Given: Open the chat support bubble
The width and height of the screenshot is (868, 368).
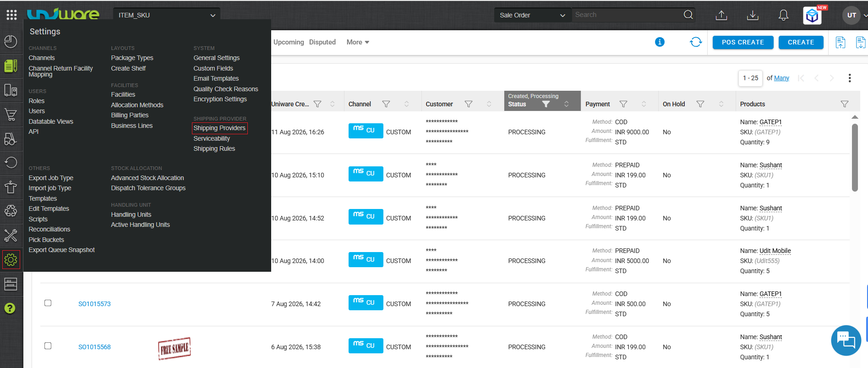Looking at the screenshot, I should (846, 341).
